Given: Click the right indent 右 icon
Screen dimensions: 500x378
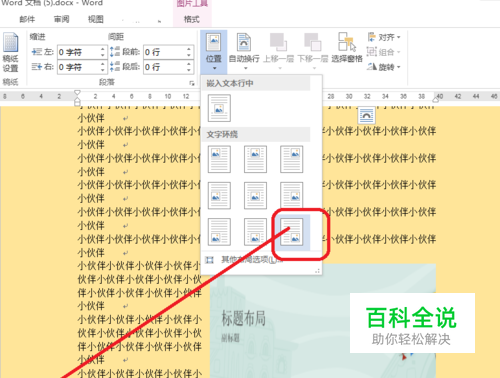Looking at the screenshot, I should coord(36,67).
